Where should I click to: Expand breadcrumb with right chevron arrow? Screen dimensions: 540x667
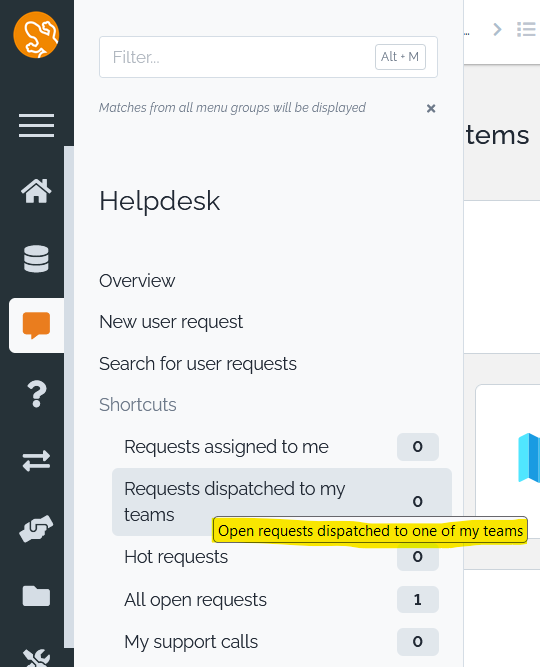pyautogui.click(x=497, y=29)
